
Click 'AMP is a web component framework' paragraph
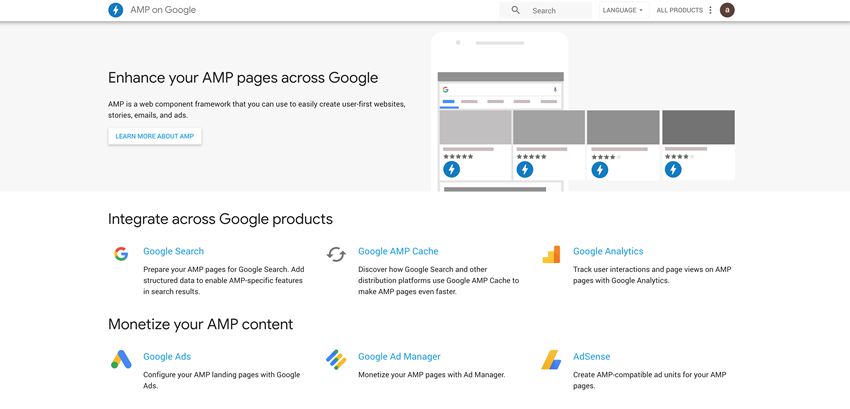[256, 110]
